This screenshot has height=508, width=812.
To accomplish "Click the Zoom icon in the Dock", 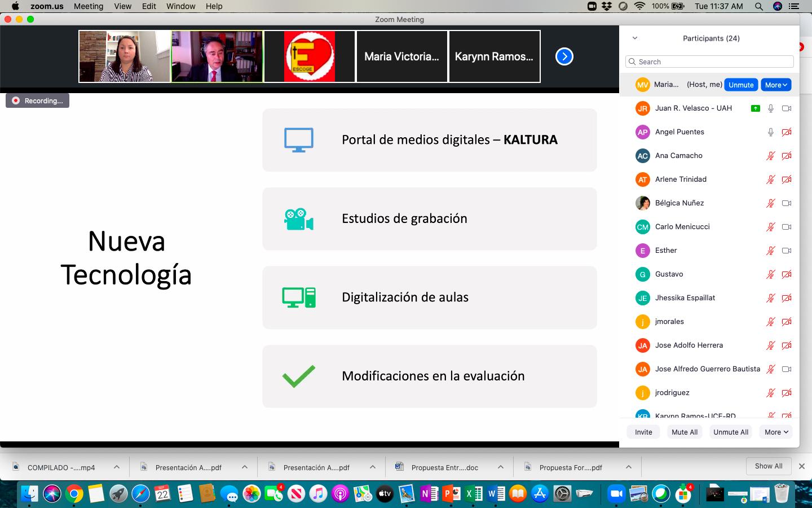I will pos(616,494).
